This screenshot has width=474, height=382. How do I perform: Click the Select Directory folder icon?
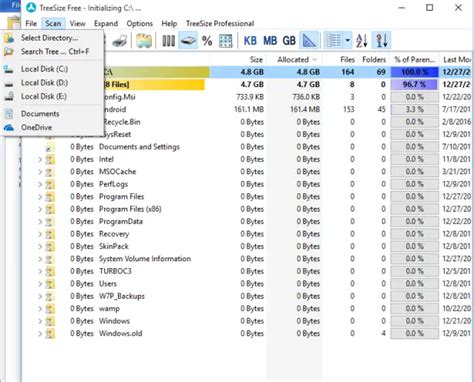(x=9, y=38)
